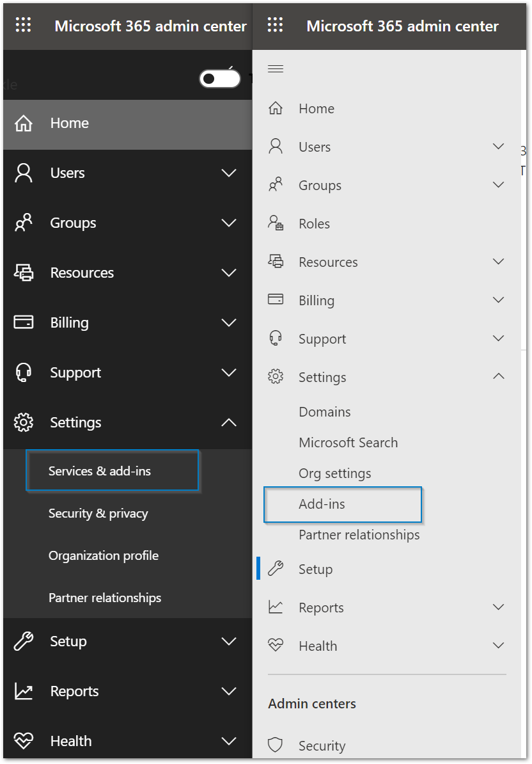Expand Billing chevron in light panel
Screen dimensions: 532x764
coord(498,299)
